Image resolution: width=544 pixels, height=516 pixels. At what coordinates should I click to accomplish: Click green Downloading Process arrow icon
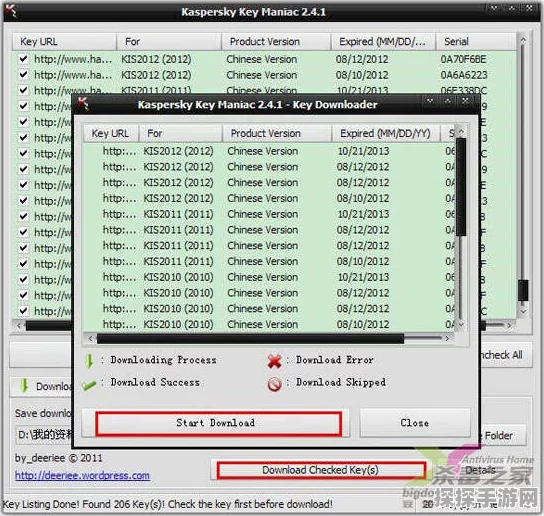(x=89, y=361)
